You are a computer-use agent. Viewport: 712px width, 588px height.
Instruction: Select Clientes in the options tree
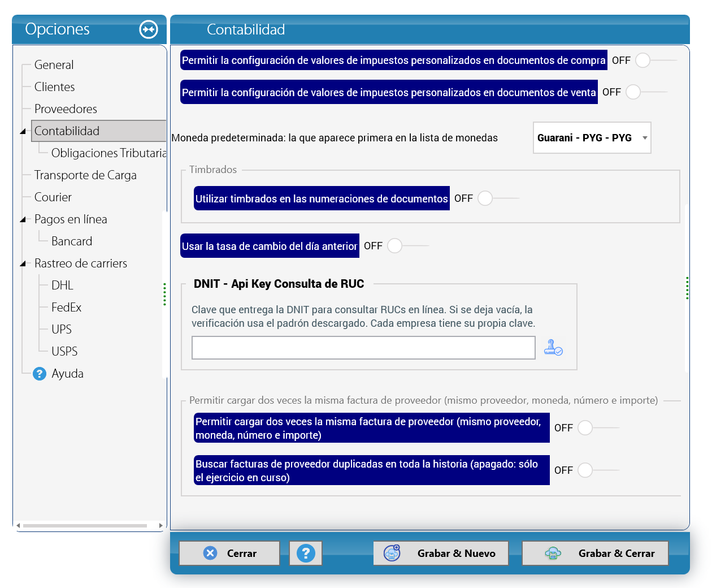click(55, 87)
